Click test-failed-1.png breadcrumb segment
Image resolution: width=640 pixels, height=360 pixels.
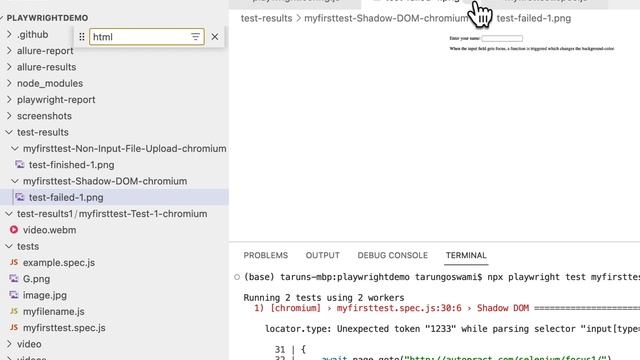pyautogui.click(x=533, y=18)
